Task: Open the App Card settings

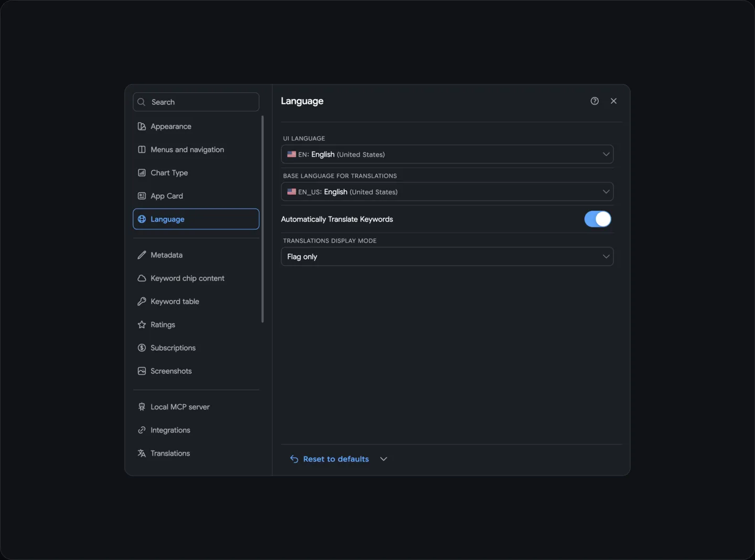Action: [x=196, y=196]
